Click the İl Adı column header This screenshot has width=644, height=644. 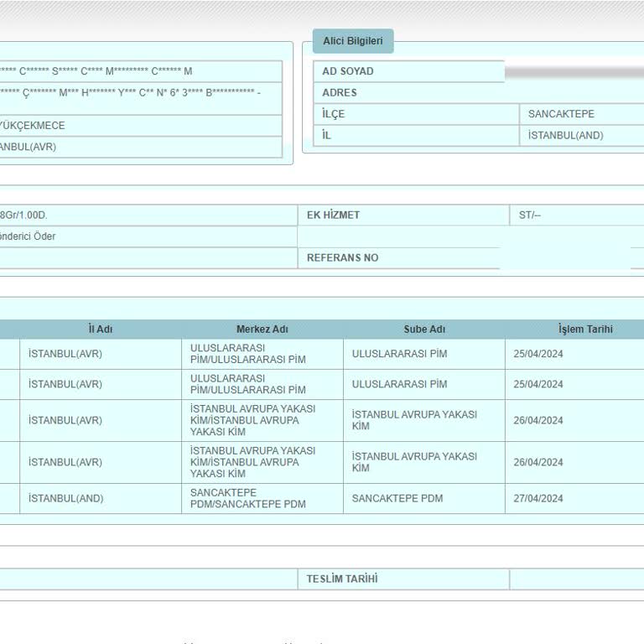pos(101,330)
